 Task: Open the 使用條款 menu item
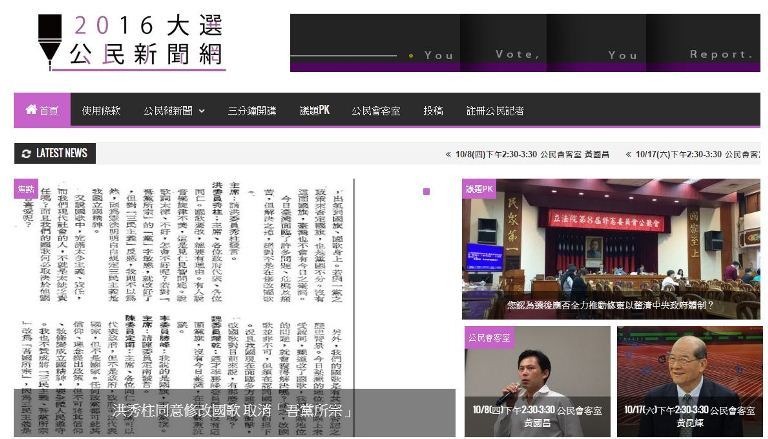[101, 110]
